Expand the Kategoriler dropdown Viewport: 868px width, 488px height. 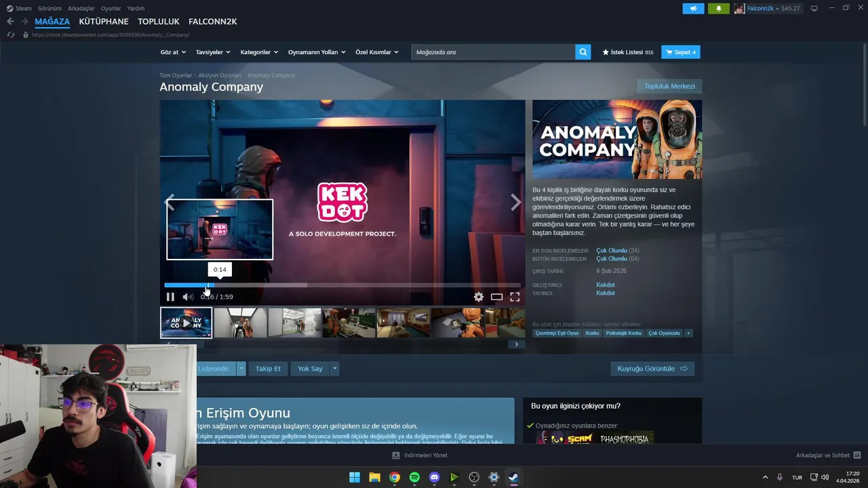pos(259,52)
